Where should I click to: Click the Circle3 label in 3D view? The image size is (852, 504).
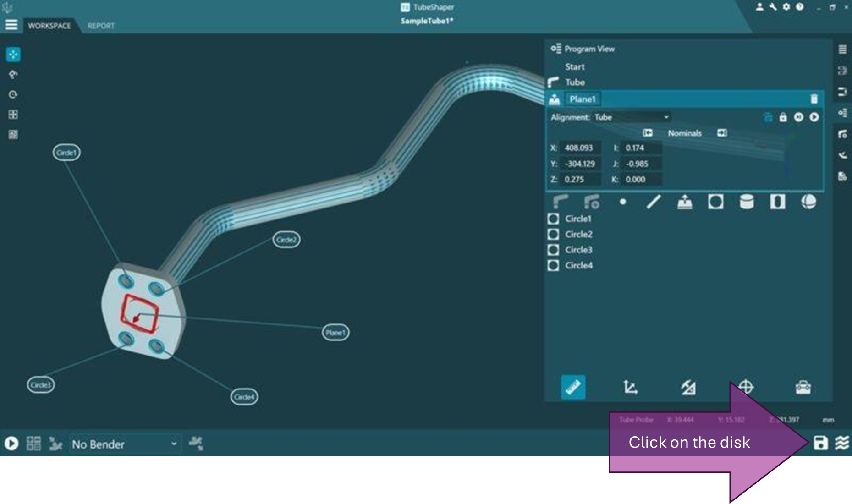41,385
